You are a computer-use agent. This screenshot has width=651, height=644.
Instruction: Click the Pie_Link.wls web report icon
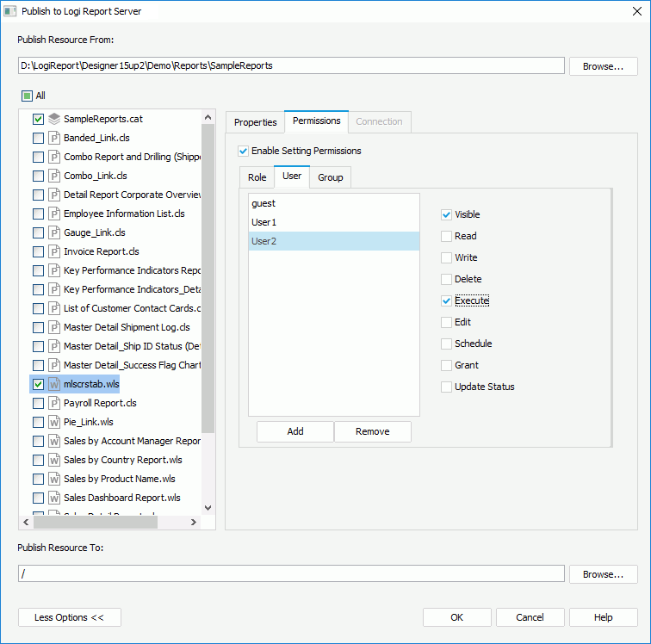(x=53, y=422)
